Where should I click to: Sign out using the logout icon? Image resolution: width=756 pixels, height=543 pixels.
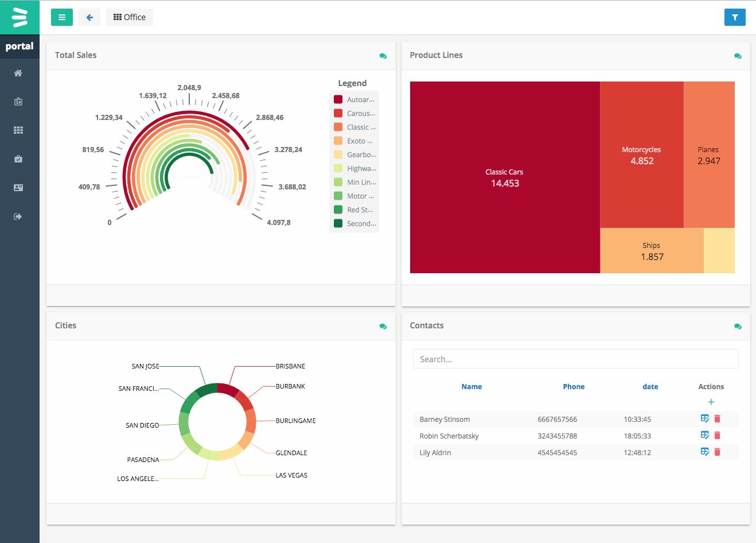(x=19, y=216)
